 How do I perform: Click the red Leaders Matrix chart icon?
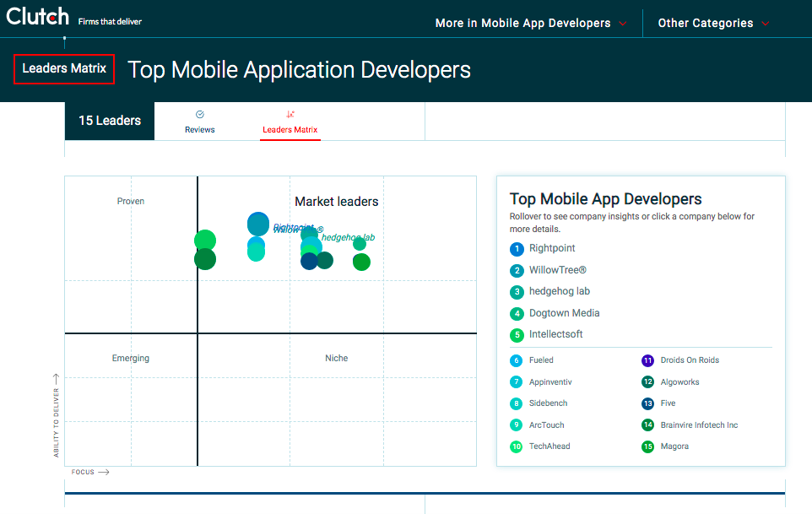290,115
